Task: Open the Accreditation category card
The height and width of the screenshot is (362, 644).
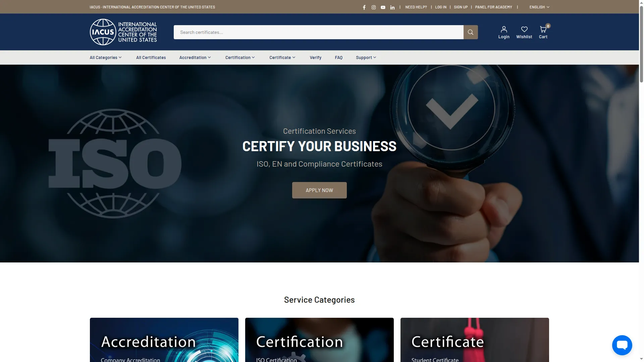Action: (164, 340)
